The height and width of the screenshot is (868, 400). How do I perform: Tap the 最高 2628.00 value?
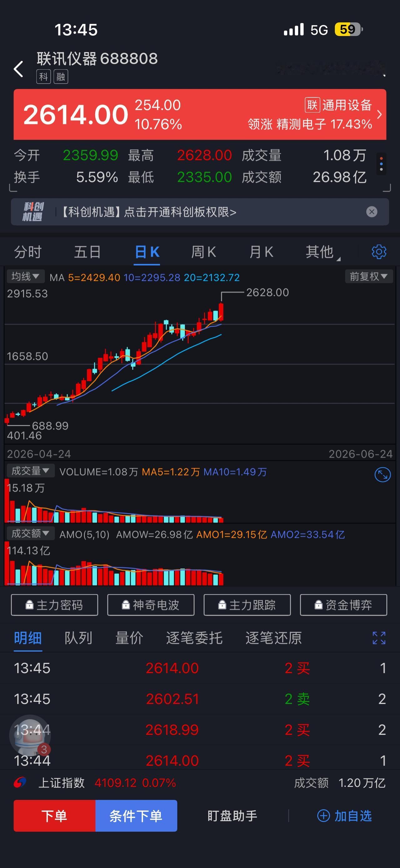click(204, 155)
